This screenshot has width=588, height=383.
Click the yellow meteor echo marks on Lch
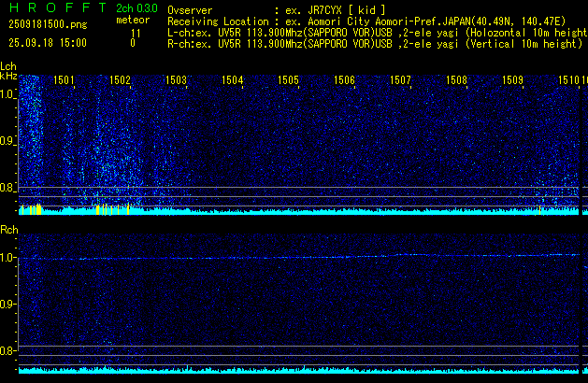(31, 209)
